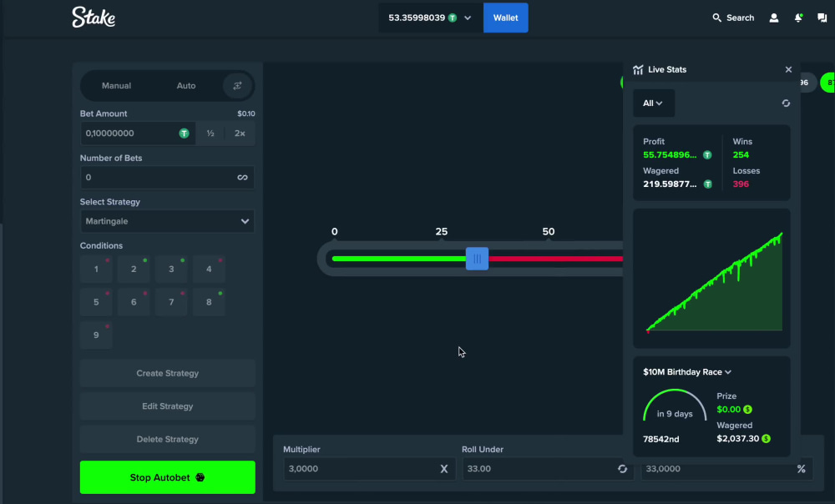Click Edit Strategy button
The image size is (835, 504).
(x=167, y=406)
